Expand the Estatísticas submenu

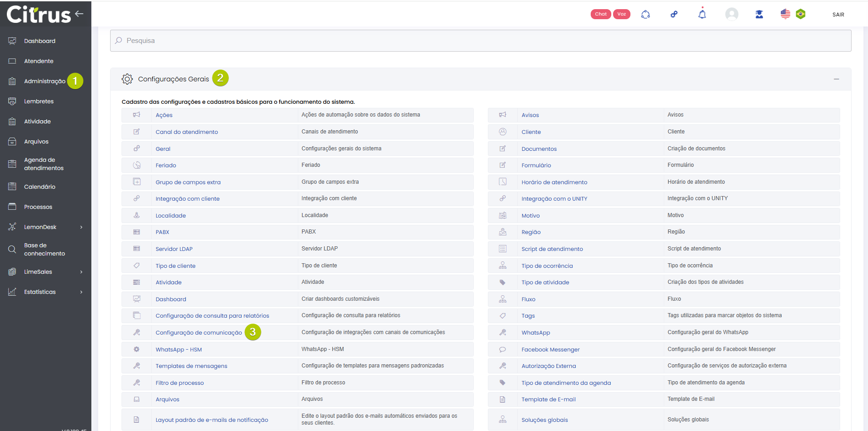click(x=81, y=292)
